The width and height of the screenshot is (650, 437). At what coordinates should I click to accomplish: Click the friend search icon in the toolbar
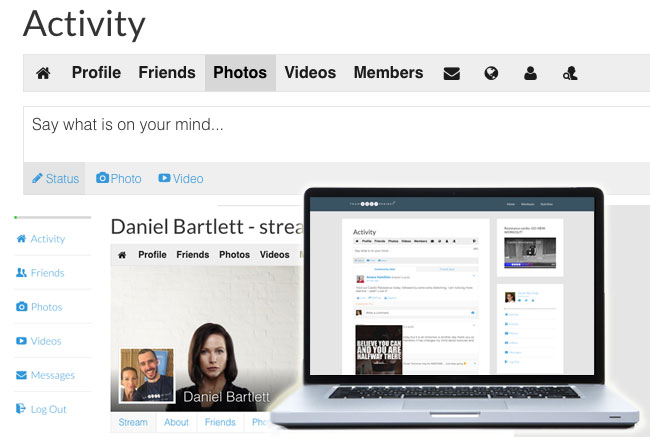coord(570,73)
